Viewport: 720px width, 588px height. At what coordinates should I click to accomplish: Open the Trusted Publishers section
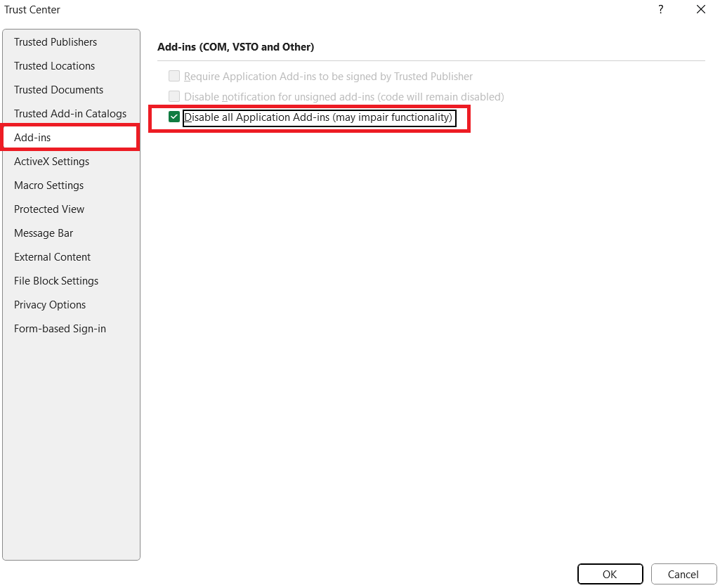(x=71, y=42)
